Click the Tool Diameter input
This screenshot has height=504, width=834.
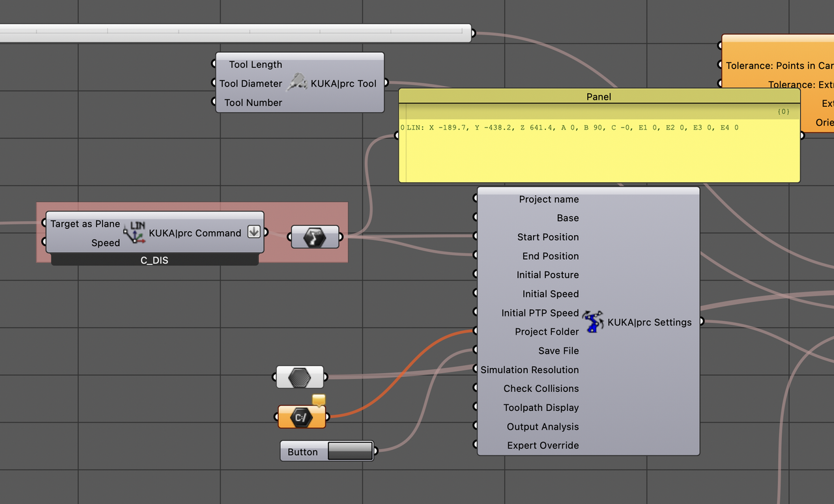[x=251, y=83]
